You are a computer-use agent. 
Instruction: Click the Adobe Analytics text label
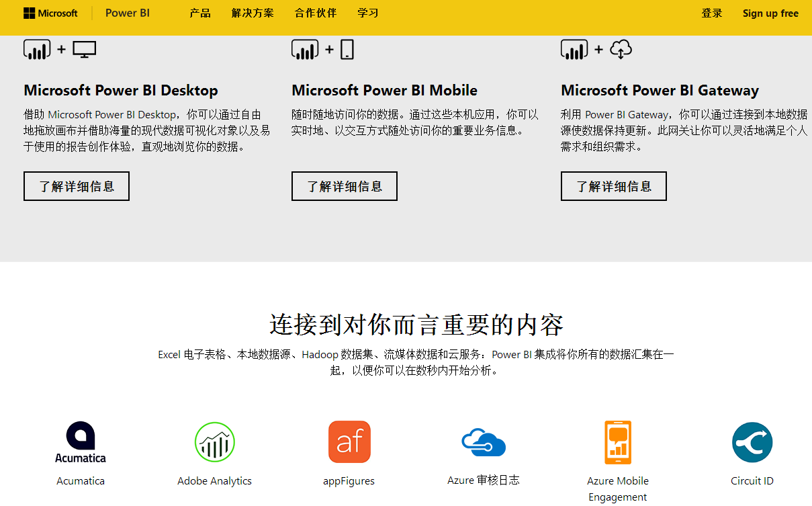[215, 481]
